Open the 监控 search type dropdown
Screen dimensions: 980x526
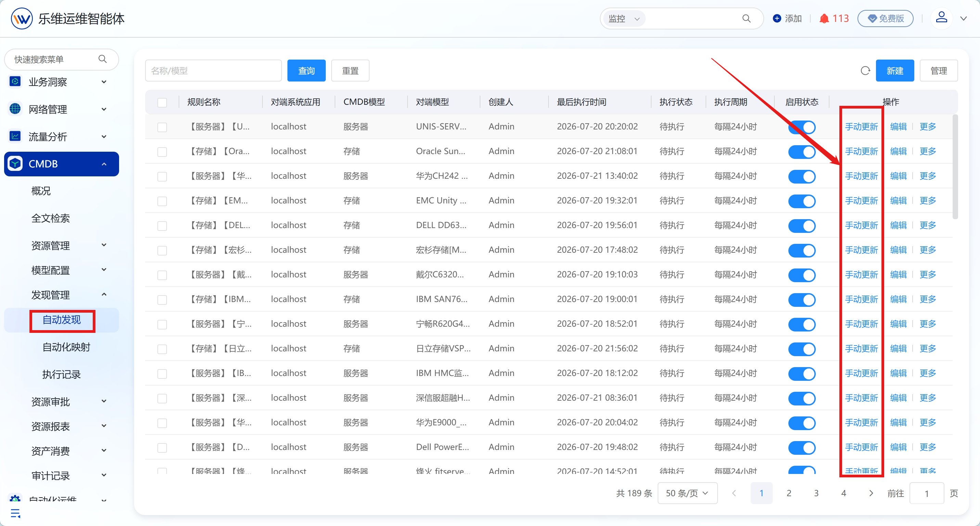[624, 18]
